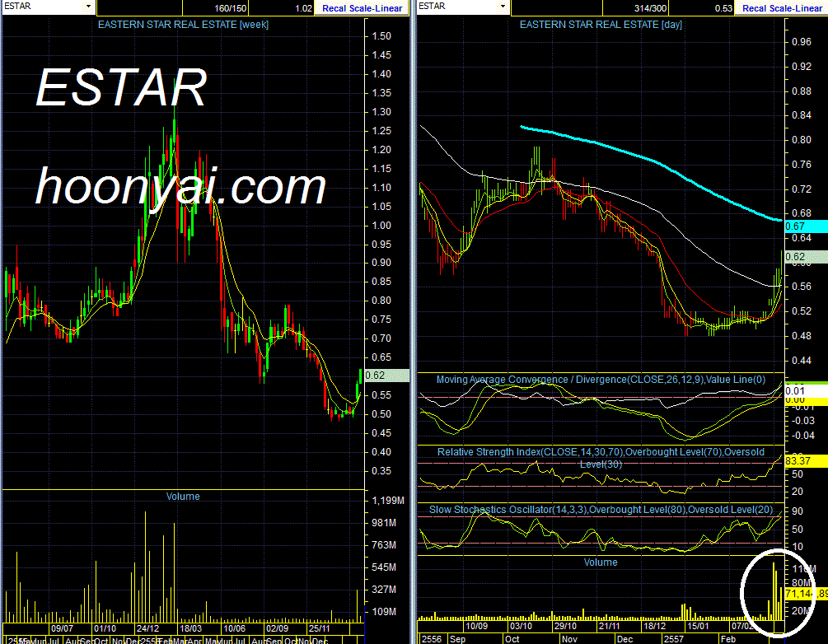Image resolution: width=828 pixels, height=644 pixels.
Task: Click Recal Scale-Linear on daily chart
Action: (782, 8)
